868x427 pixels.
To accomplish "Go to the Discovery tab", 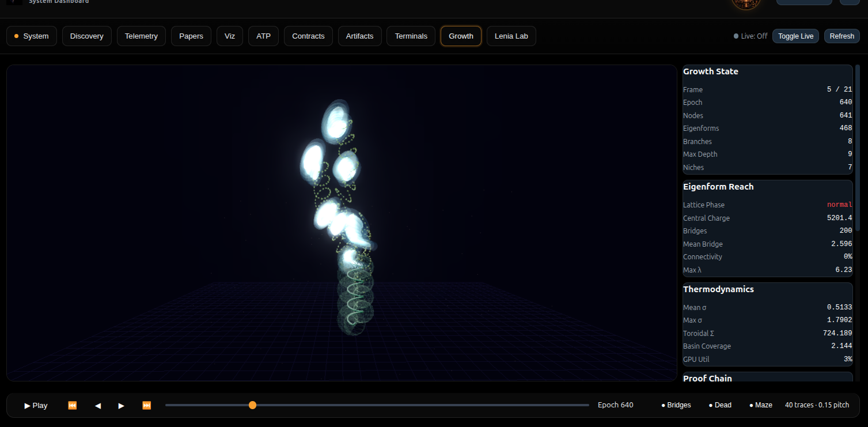I will point(86,36).
